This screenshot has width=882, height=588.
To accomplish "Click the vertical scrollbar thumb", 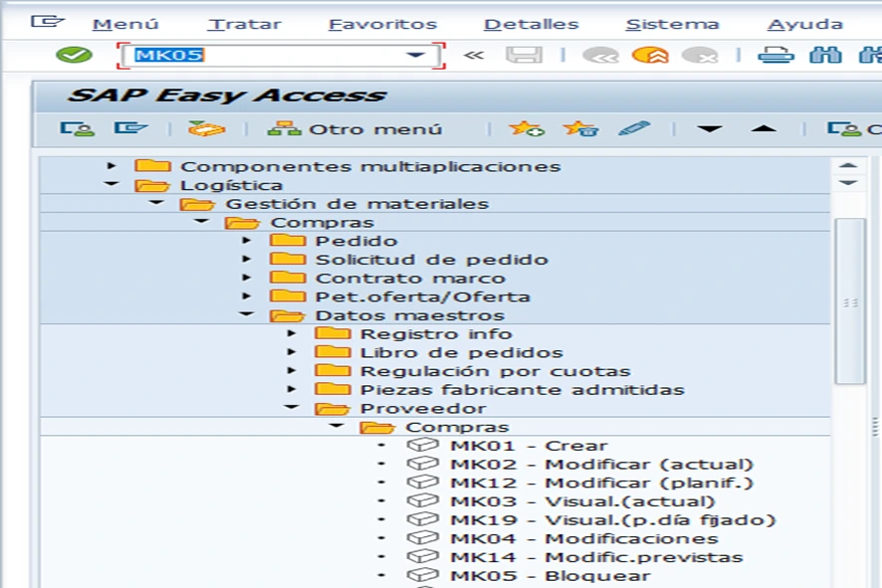I will [850, 301].
